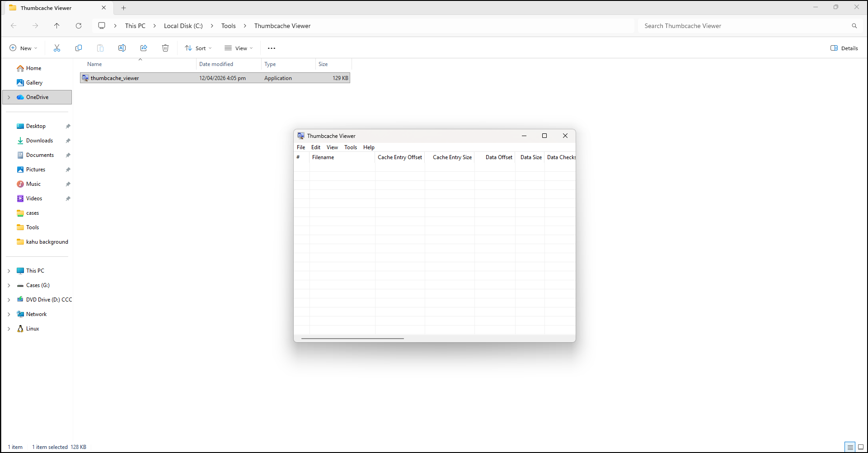Open the New dropdown in Explorer
Image resolution: width=868 pixels, height=453 pixels.
click(x=23, y=48)
